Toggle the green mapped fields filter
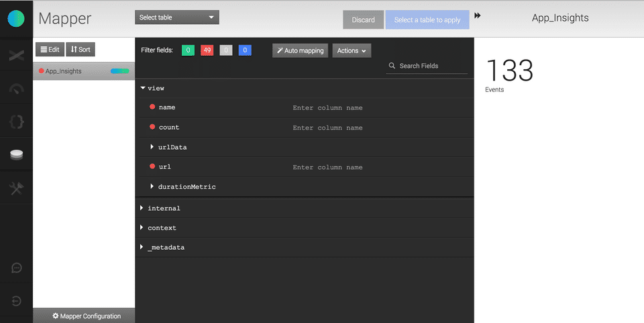This screenshot has height=323, width=644. (188, 50)
